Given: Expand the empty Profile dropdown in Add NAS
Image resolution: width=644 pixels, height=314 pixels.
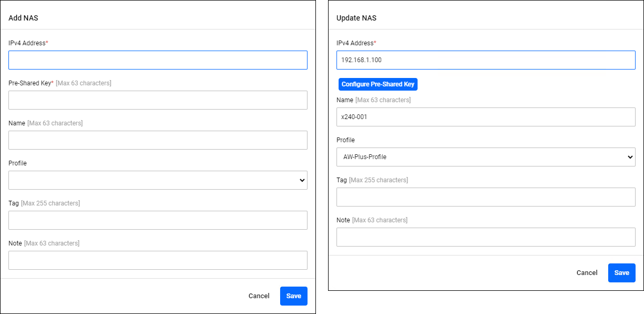Looking at the screenshot, I should point(158,180).
